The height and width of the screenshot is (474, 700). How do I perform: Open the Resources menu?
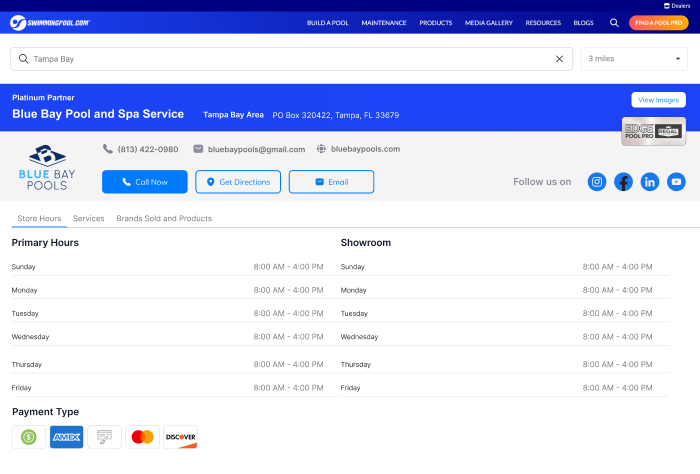(x=543, y=23)
